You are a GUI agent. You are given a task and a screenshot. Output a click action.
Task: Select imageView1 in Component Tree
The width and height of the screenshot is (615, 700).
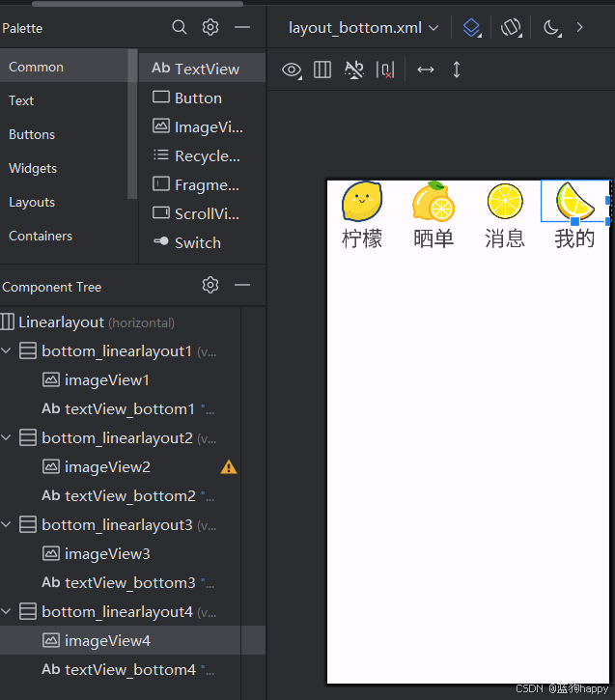tap(121, 379)
